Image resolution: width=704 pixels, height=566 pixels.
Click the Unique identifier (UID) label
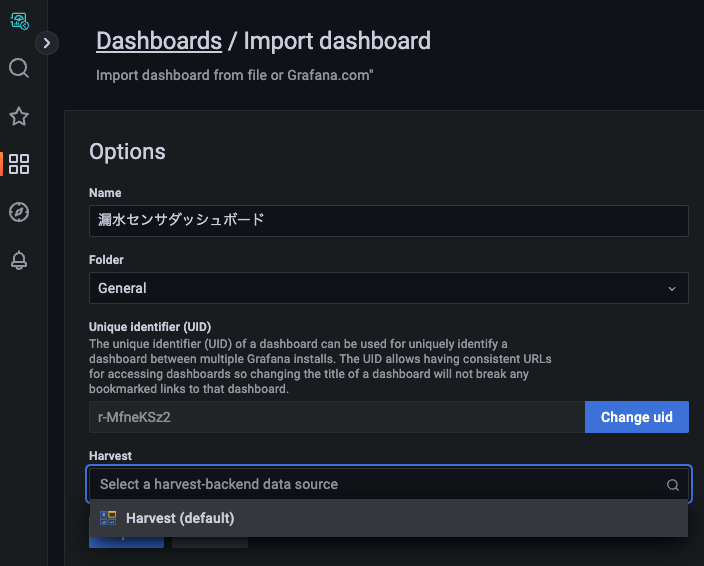[150, 327]
